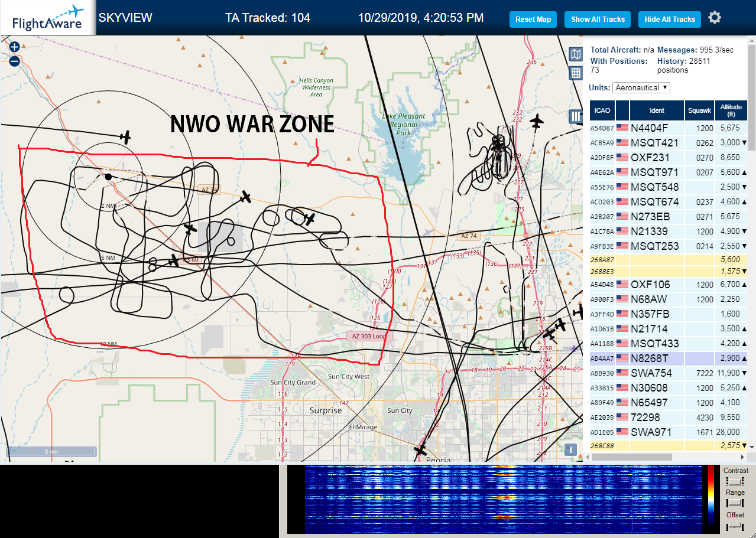Select the row with ICAO 268C88

point(669,445)
